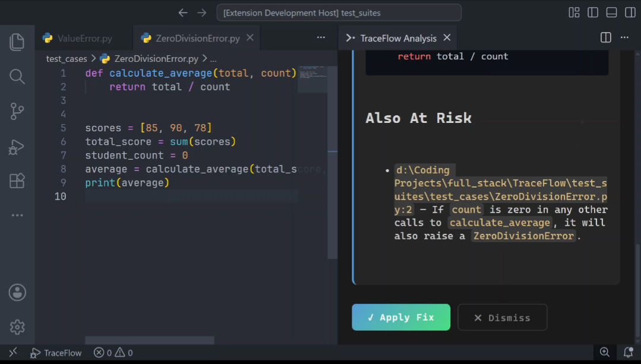Click the code minimap

click(312, 79)
